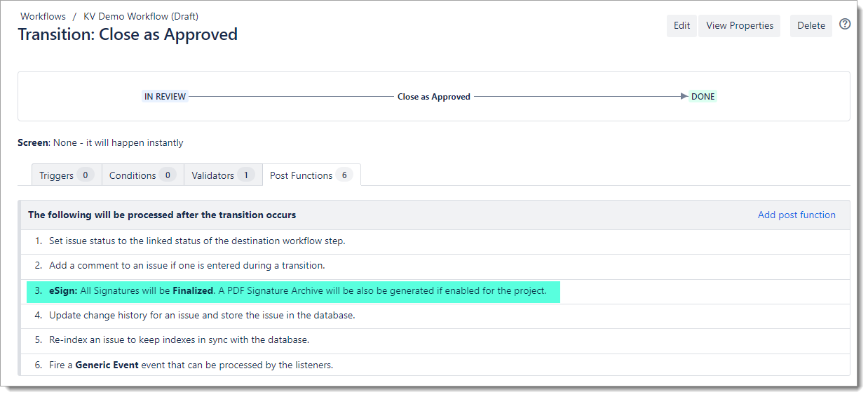Click the highlighted eSign Finalized post function
The image size is (868, 397).
point(297,291)
